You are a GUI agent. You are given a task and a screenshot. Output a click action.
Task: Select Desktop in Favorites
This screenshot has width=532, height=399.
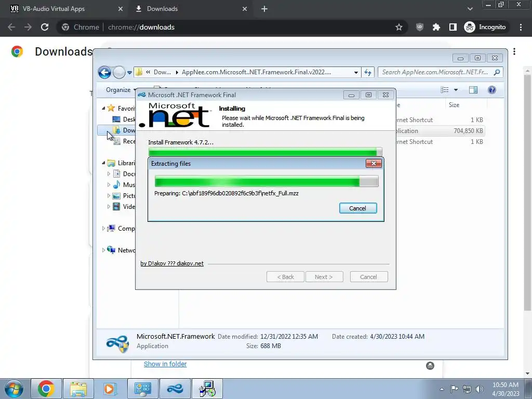pyautogui.click(x=124, y=119)
